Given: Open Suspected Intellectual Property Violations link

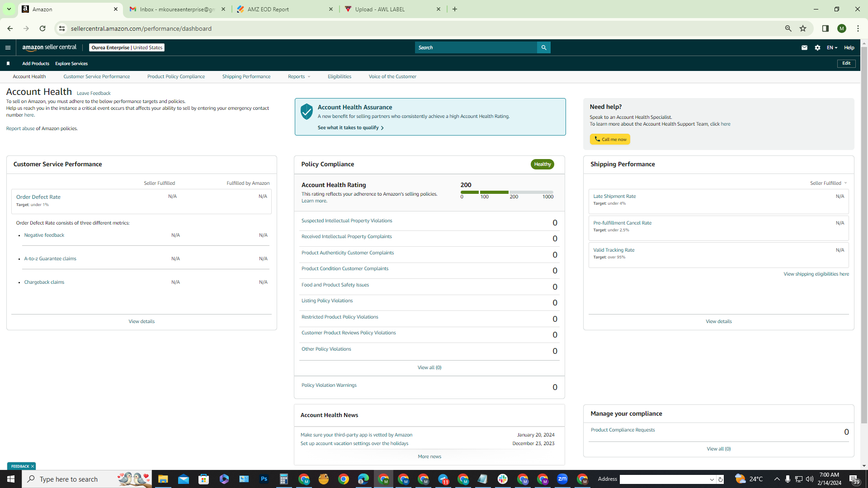Looking at the screenshot, I should coord(347,221).
